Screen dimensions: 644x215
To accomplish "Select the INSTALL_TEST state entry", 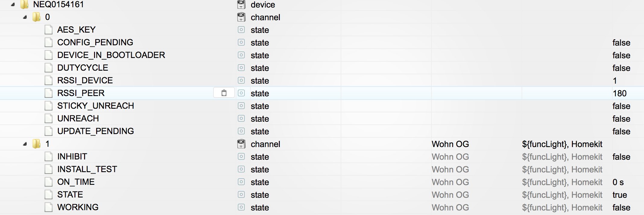I will [x=87, y=169].
